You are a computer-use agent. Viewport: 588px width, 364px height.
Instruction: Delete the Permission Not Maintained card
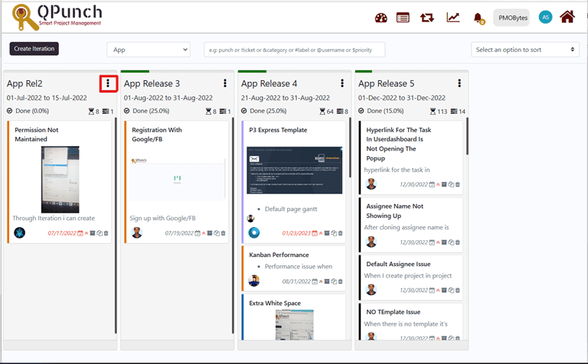pyautogui.click(x=106, y=233)
